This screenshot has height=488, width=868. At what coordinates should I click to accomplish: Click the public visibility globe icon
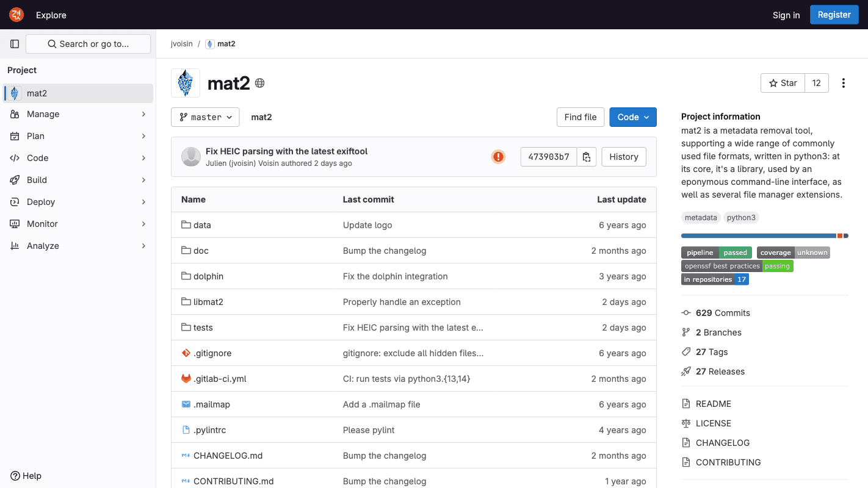(260, 83)
